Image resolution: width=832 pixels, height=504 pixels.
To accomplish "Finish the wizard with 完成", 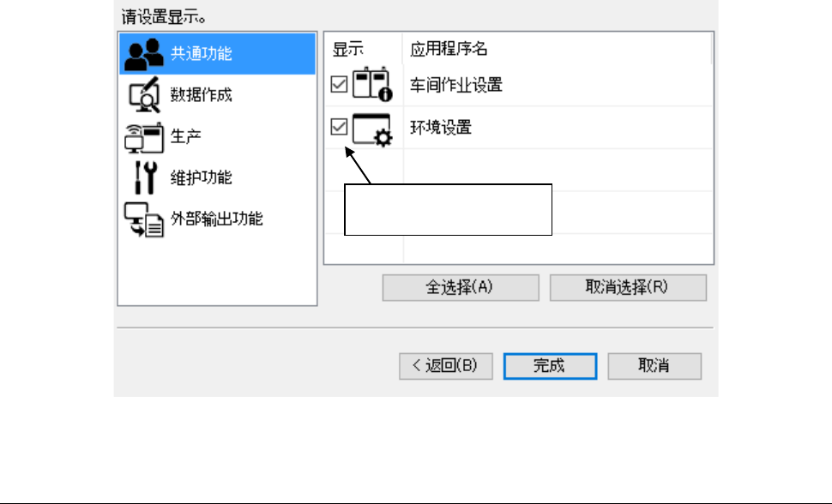I will coord(551,366).
